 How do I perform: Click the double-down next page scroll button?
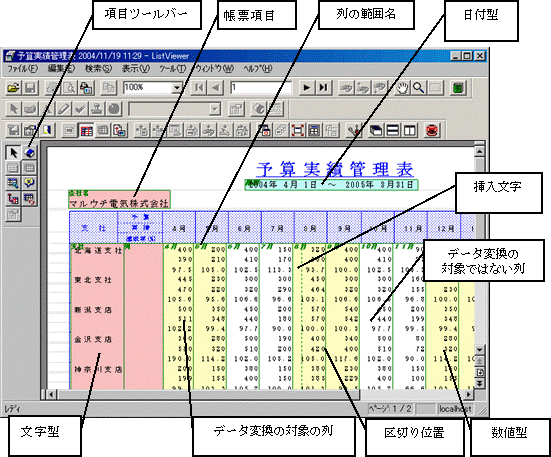pyautogui.click(x=479, y=383)
